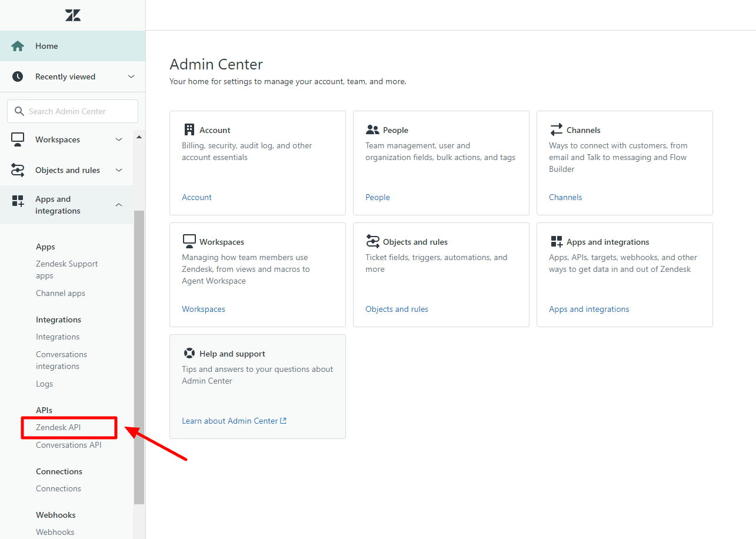Click external link icon beside Learn about Admin Center
The image size is (756, 539).
(284, 421)
